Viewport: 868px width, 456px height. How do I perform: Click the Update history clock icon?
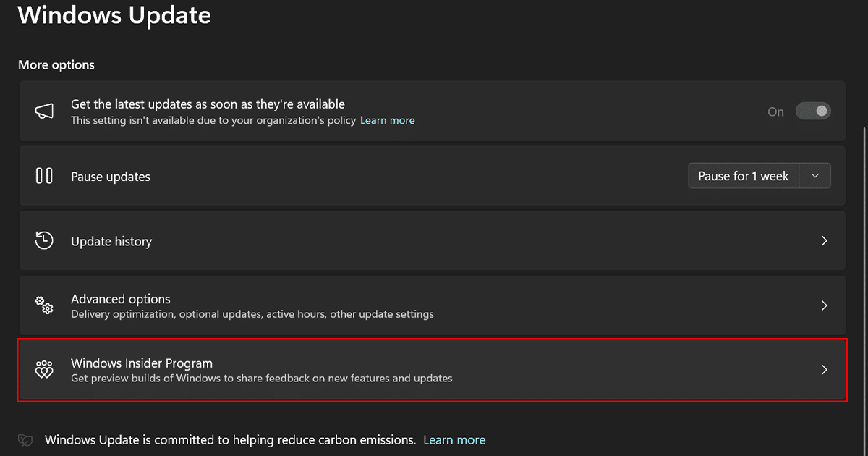click(x=44, y=241)
